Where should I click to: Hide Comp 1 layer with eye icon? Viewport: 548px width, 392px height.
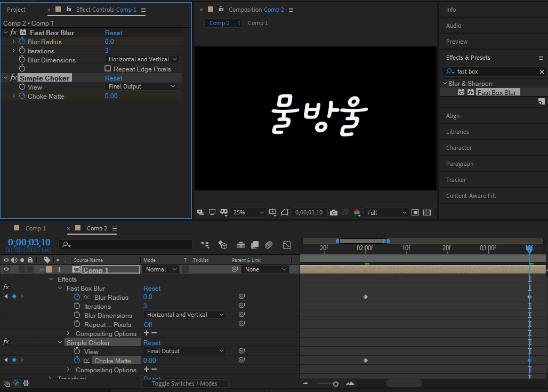(6, 269)
